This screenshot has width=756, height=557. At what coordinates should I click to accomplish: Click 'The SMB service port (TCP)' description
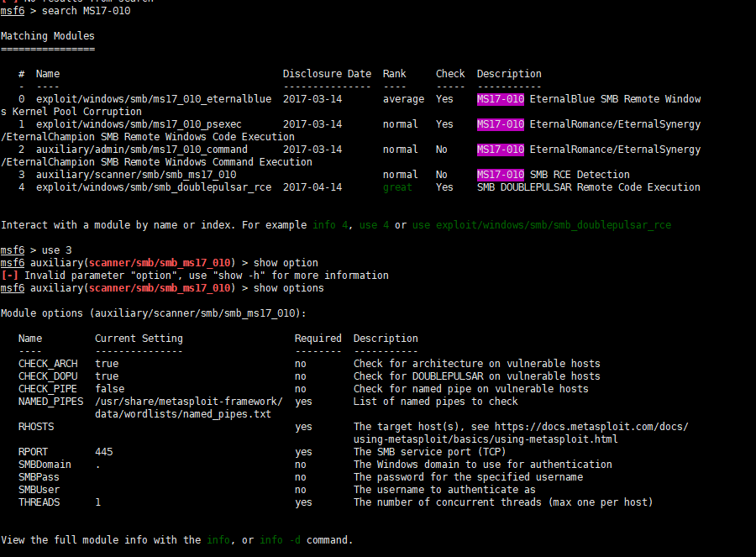(x=429, y=452)
